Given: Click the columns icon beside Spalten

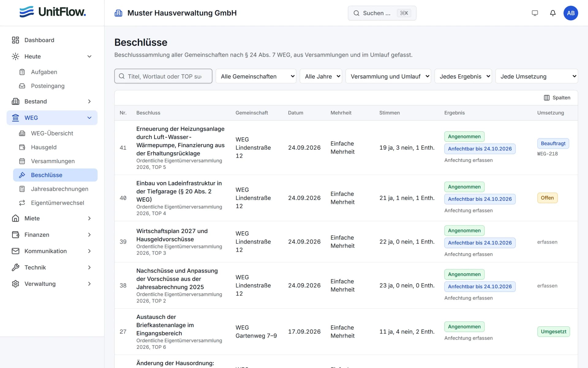Looking at the screenshot, I should coord(547,98).
